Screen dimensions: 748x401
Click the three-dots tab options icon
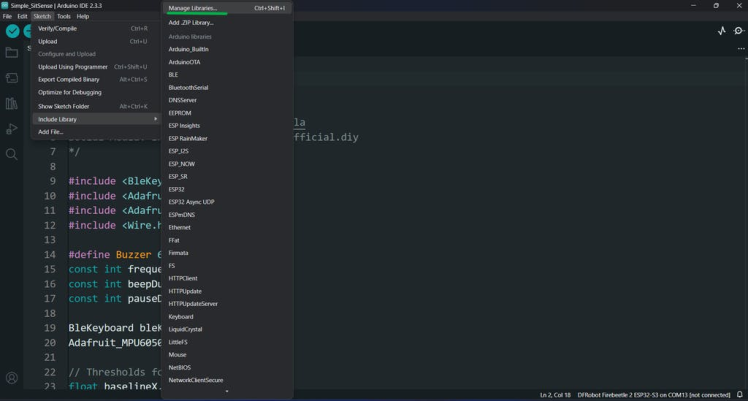pyautogui.click(x=741, y=49)
